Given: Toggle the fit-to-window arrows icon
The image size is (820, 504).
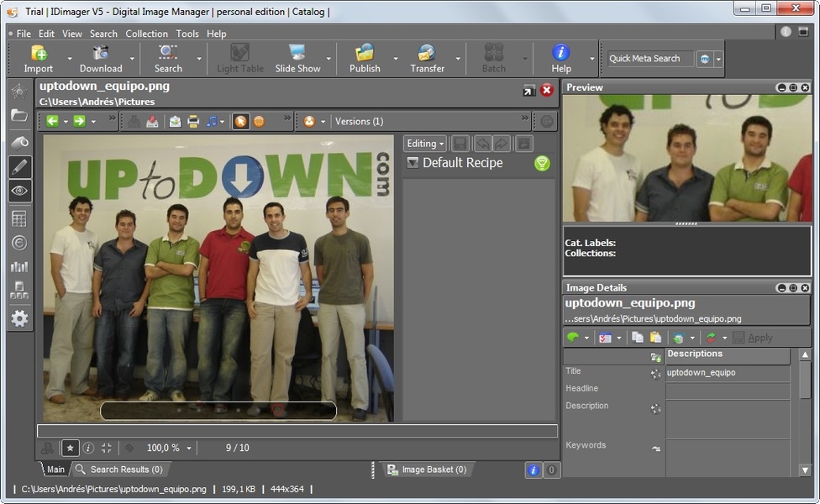Looking at the screenshot, I should coord(107,448).
